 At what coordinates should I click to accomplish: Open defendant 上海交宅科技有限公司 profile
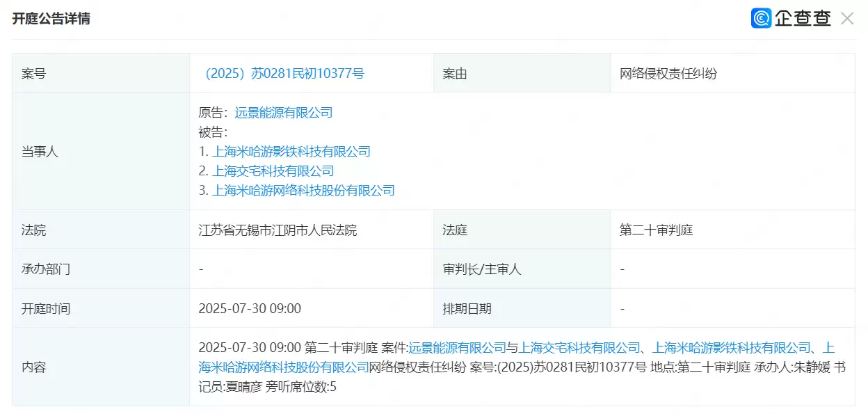pyautogui.click(x=273, y=170)
